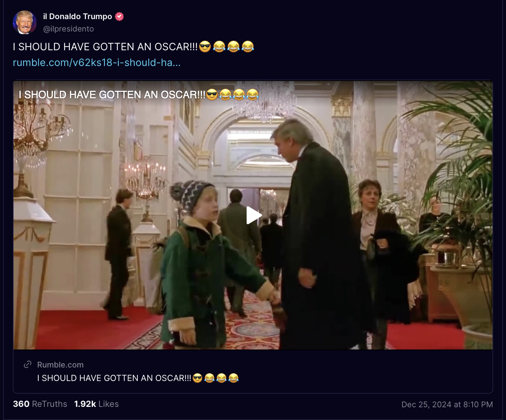The height and width of the screenshot is (420, 506).
Task: Click the last laughing emoji in post text
Action: point(248,46)
